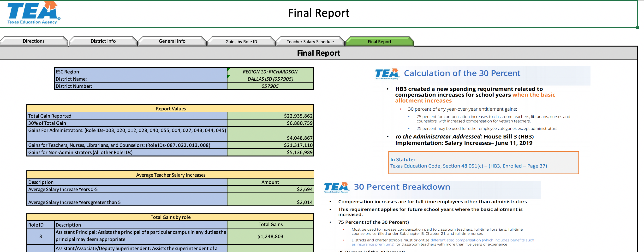Click Texas Education Code Section 48.051(c) link

[469, 166]
